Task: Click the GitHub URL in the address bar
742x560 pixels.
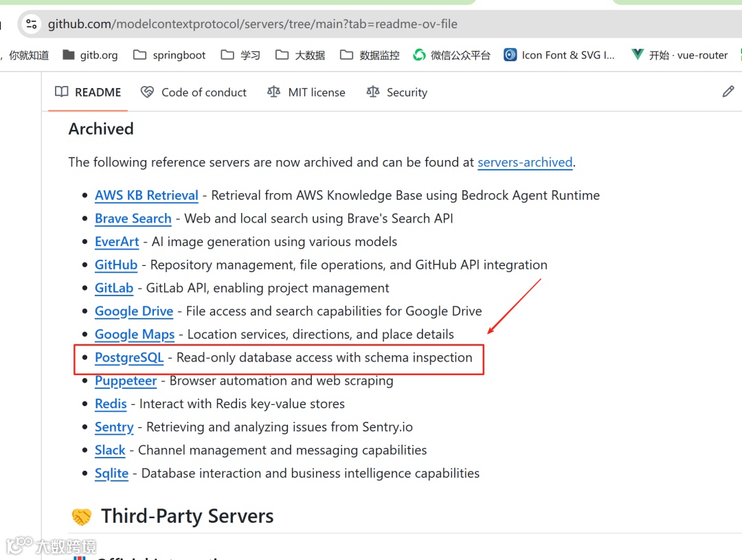Action: pos(252,23)
